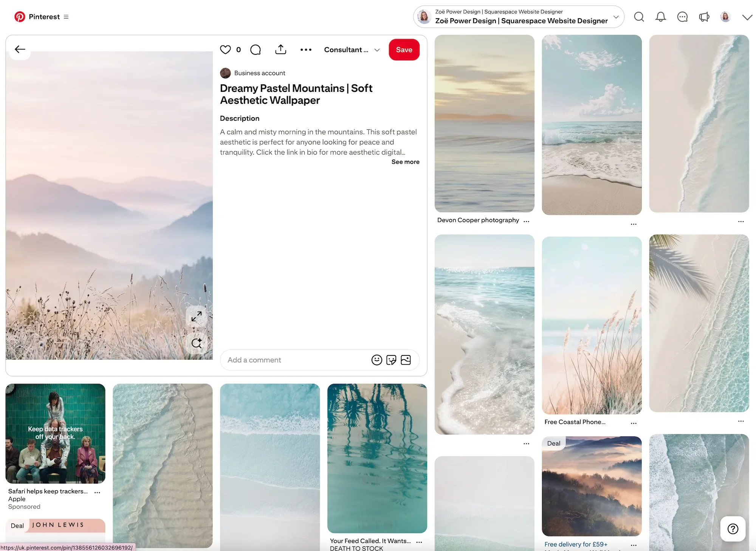Image resolution: width=756 pixels, height=551 pixels.
Task: Open options for Your Feed Called pin
Action: pyautogui.click(x=419, y=542)
